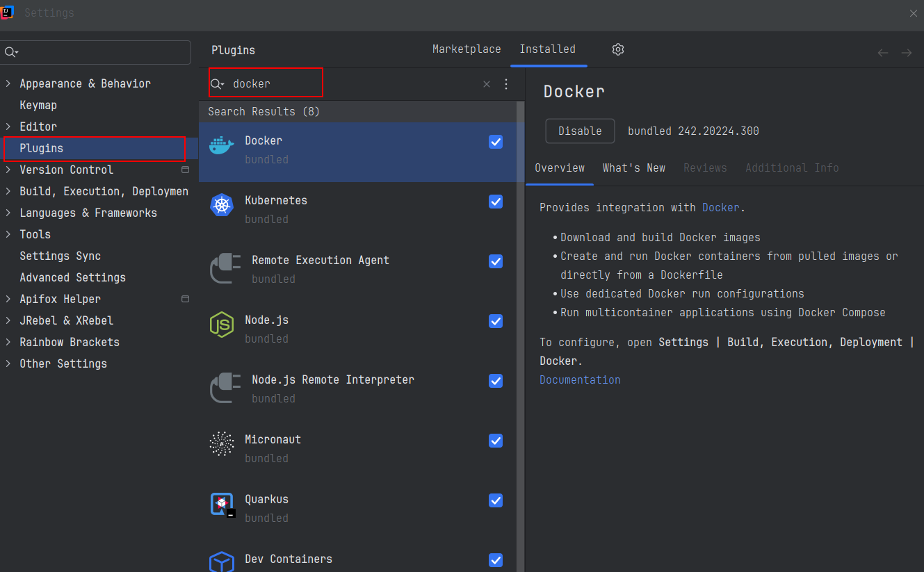Open the Docker link in description
Screen dimensions: 924x572
[720, 208]
